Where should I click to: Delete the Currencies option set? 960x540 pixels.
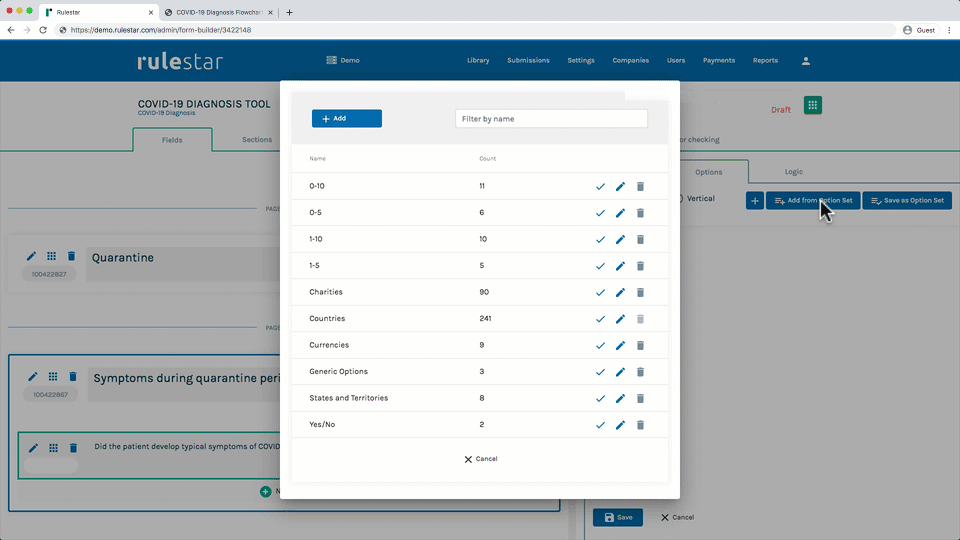coord(640,345)
